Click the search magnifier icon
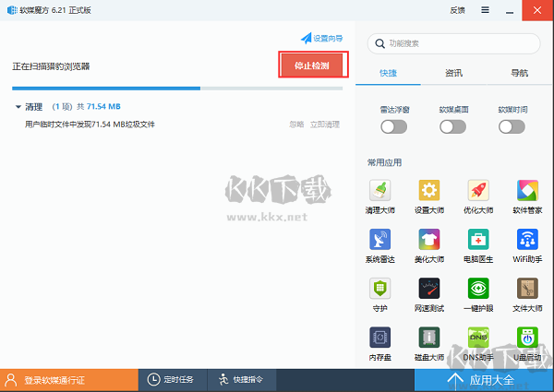The image size is (554, 392). (379, 43)
